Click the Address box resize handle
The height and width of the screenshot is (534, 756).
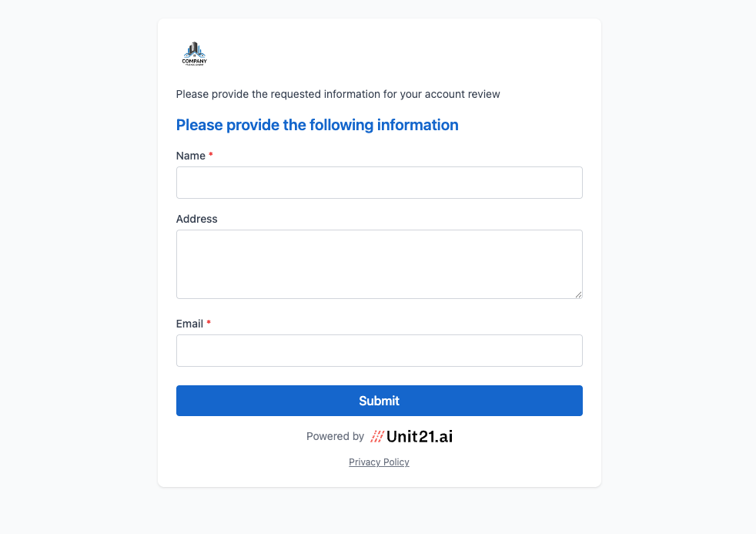(x=578, y=294)
